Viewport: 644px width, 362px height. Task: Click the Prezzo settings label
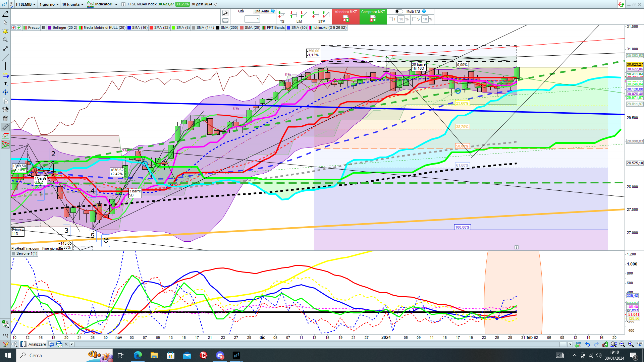coord(32,27)
